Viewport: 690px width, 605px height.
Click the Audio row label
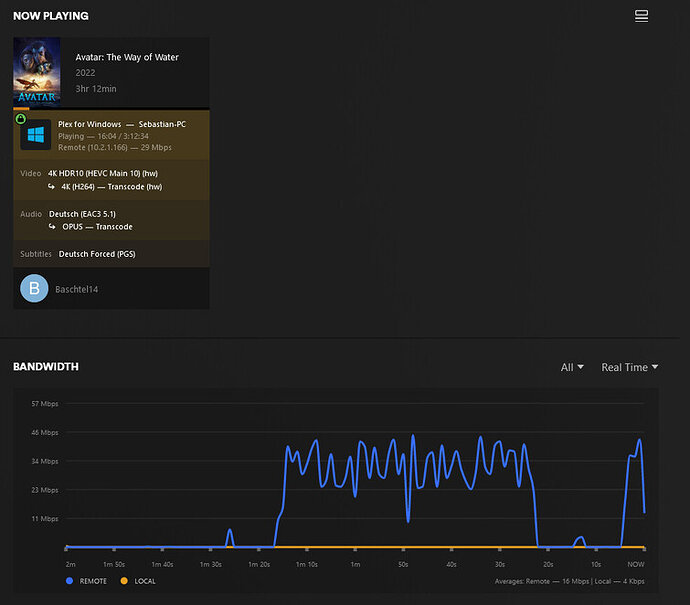pyautogui.click(x=31, y=214)
